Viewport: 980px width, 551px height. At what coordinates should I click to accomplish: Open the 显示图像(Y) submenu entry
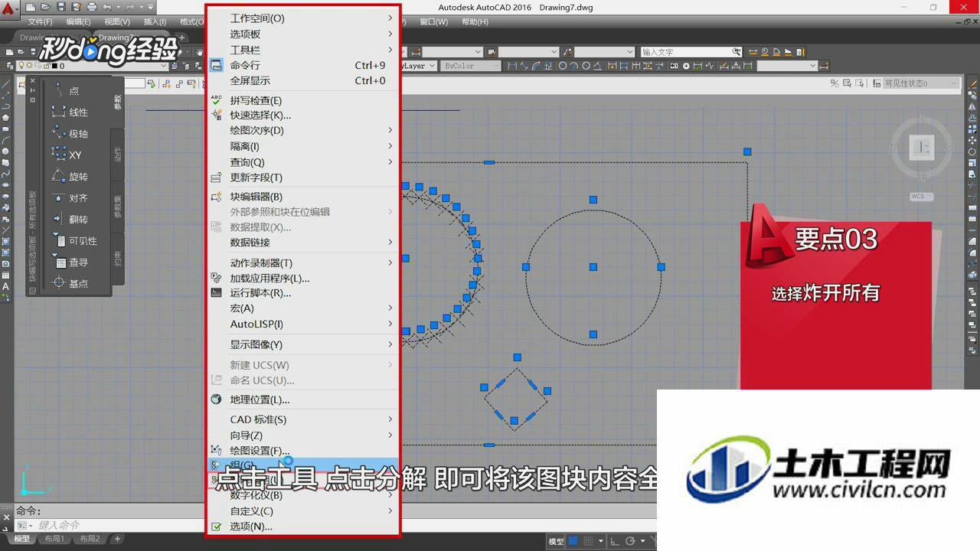pyautogui.click(x=302, y=344)
